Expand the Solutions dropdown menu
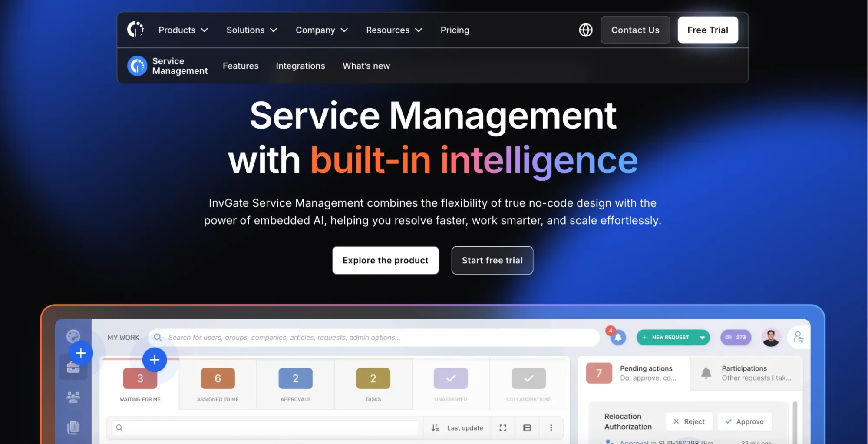Image resolution: width=868 pixels, height=444 pixels. [x=251, y=30]
